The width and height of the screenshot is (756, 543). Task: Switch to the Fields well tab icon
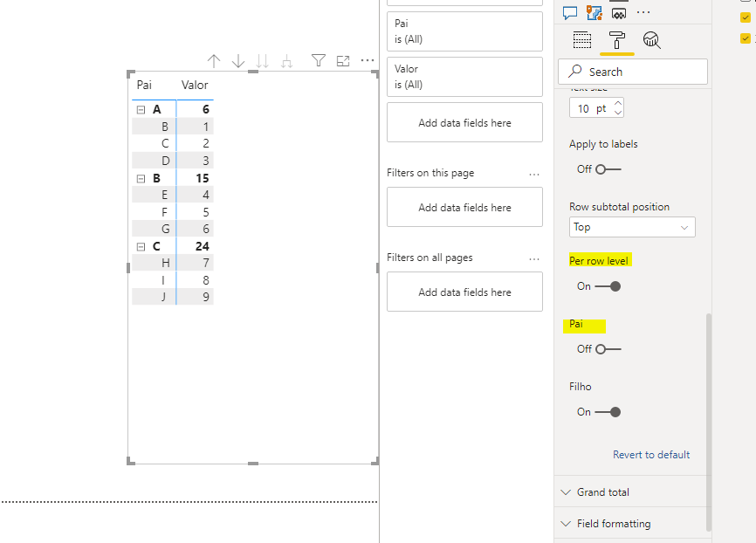[x=582, y=40]
